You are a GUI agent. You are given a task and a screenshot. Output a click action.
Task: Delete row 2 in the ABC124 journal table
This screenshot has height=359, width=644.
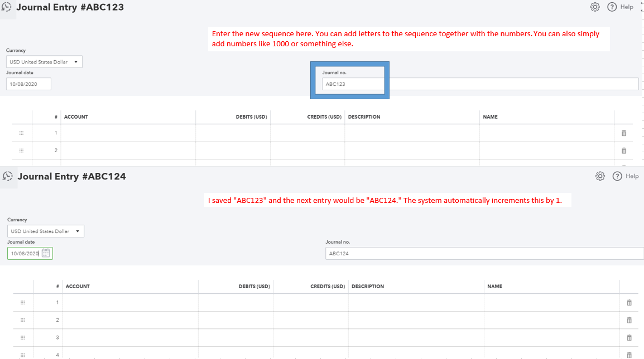pos(629,320)
